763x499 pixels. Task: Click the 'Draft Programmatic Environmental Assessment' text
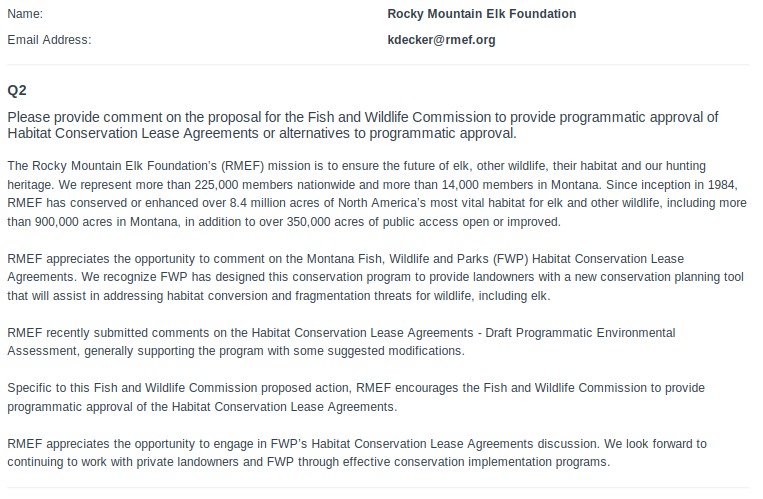[580, 333]
